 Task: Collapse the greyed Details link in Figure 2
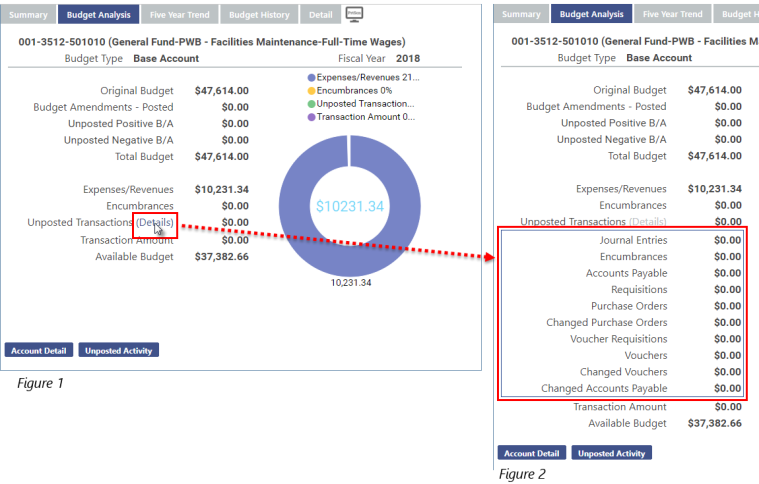(648, 222)
